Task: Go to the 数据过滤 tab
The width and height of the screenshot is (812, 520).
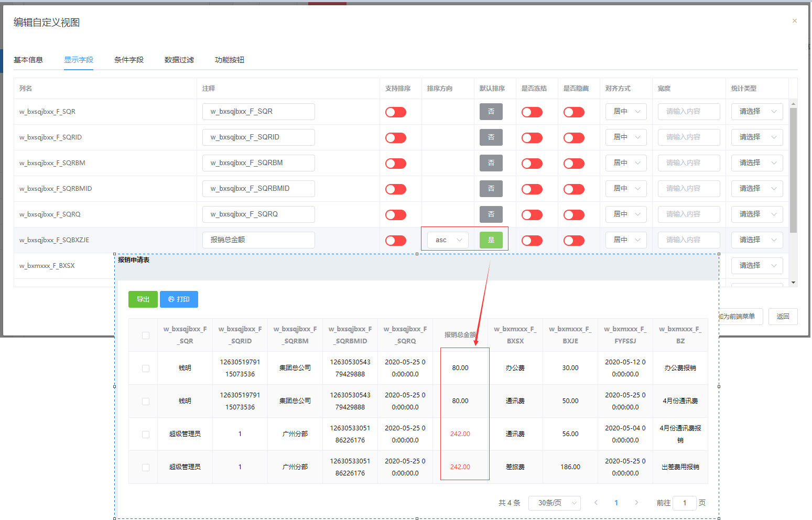Action: click(x=179, y=60)
